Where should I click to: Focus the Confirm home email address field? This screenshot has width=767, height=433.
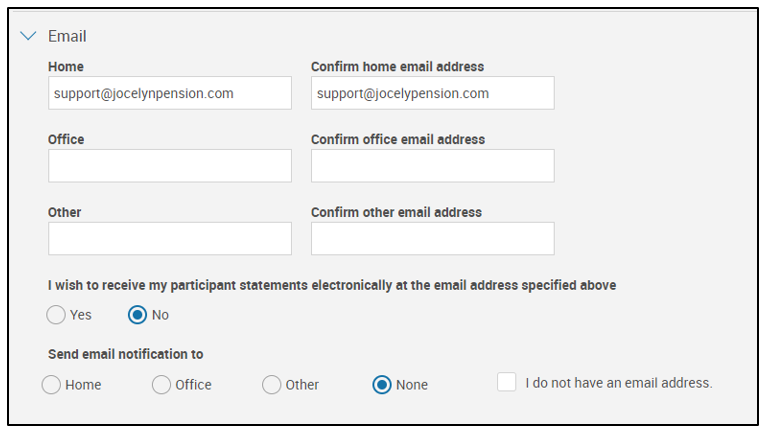(x=432, y=94)
